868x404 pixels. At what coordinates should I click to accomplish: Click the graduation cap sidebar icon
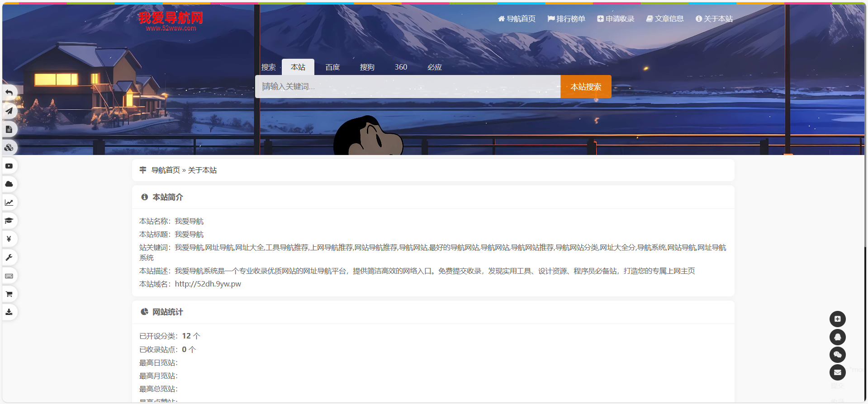pos(9,221)
